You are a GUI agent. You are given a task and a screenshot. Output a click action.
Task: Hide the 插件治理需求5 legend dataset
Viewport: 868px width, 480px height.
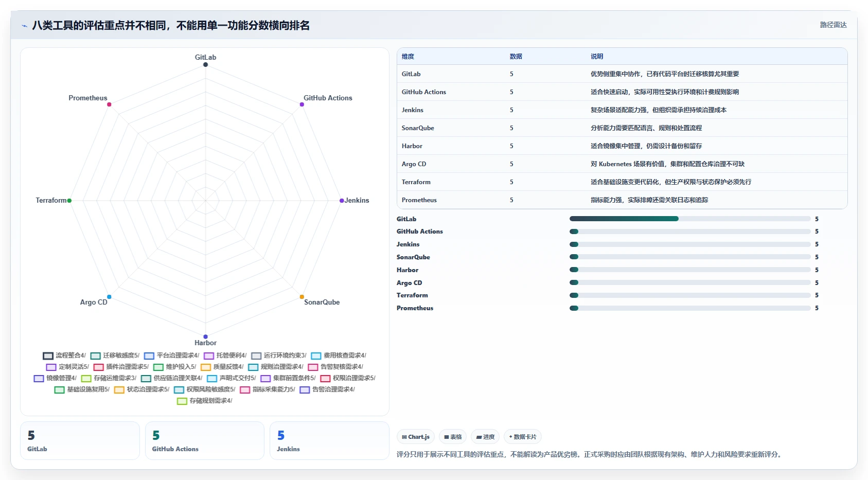(x=121, y=367)
